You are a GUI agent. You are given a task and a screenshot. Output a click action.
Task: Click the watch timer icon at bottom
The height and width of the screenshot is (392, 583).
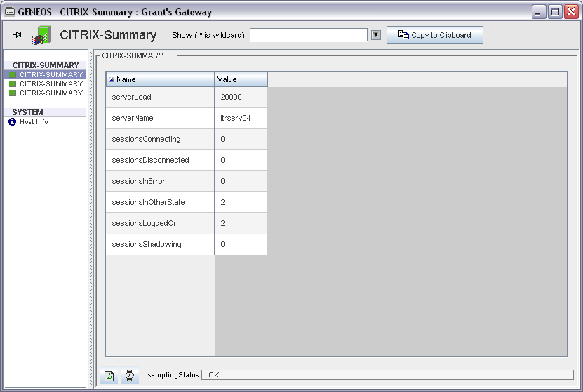(130, 376)
